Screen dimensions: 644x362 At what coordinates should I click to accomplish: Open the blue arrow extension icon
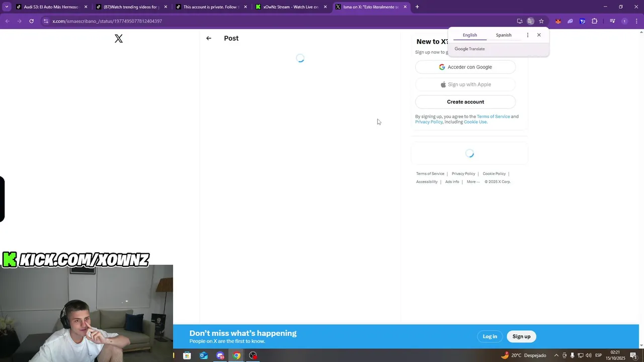(583, 21)
